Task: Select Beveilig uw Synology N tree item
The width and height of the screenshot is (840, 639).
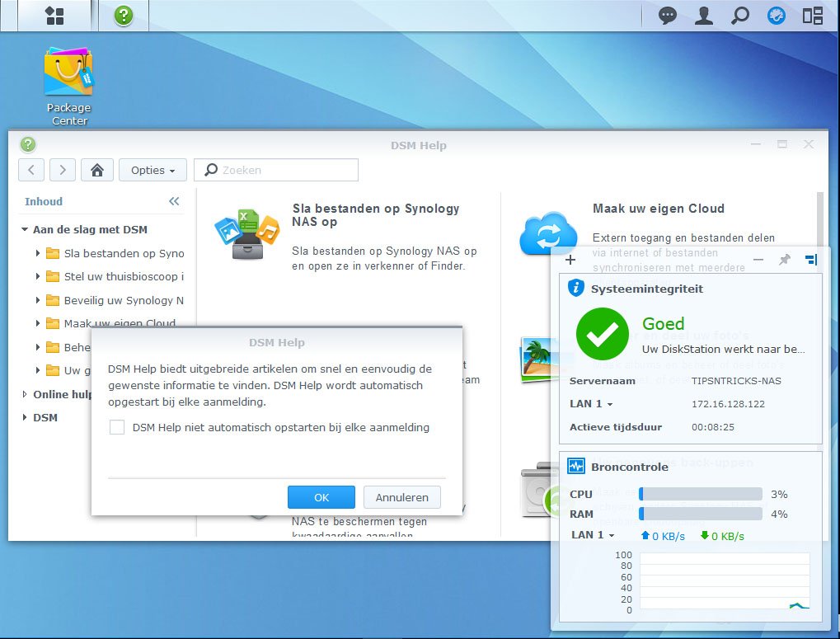Action: point(124,300)
